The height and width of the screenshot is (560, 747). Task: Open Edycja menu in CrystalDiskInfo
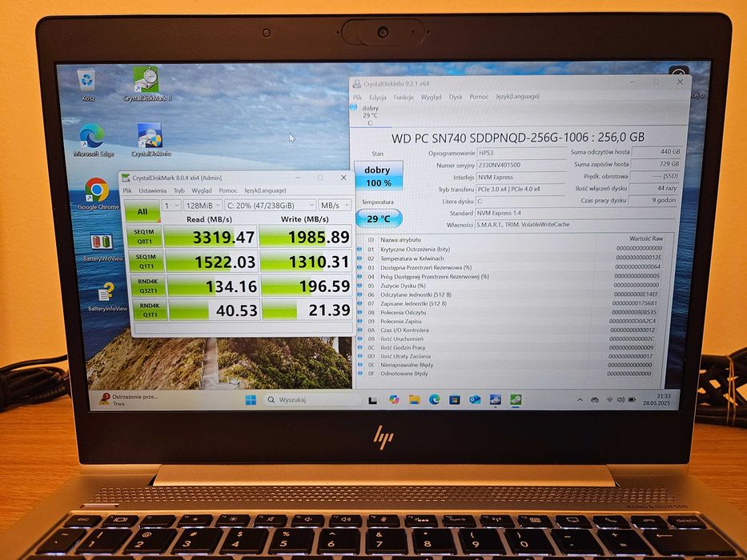click(x=377, y=97)
